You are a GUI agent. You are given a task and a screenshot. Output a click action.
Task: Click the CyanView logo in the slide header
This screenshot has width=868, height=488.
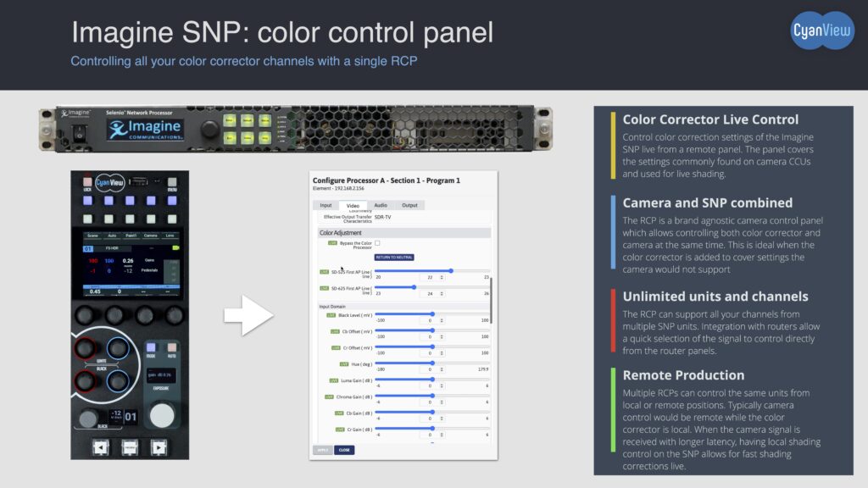point(822,30)
